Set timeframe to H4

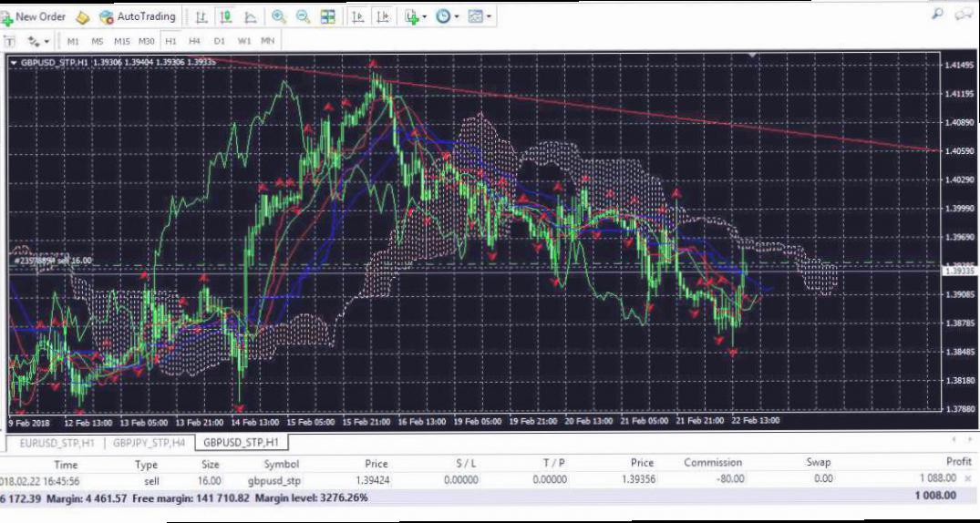click(x=194, y=41)
